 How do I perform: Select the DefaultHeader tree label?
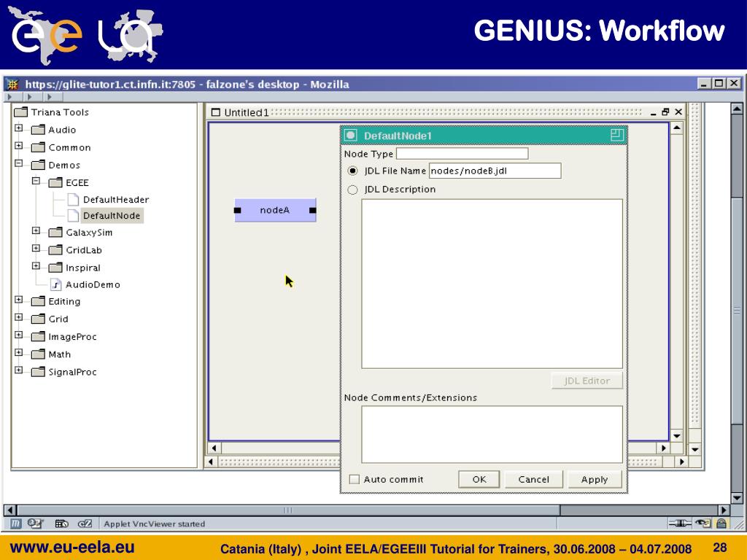pyautogui.click(x=116, y=200)
